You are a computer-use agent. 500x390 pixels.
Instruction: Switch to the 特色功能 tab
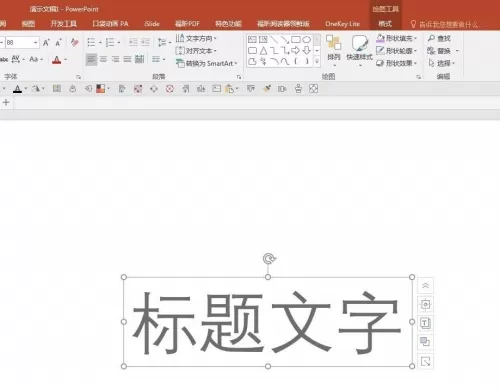(228, 24)
